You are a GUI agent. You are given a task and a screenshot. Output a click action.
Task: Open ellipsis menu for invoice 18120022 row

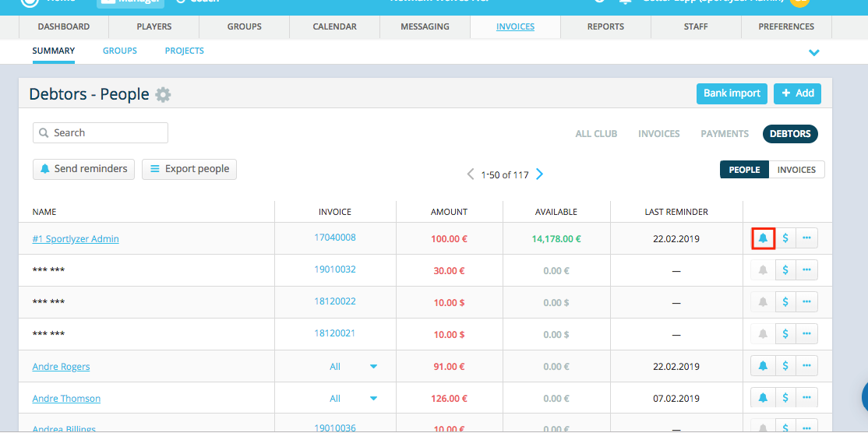point(806,302)
